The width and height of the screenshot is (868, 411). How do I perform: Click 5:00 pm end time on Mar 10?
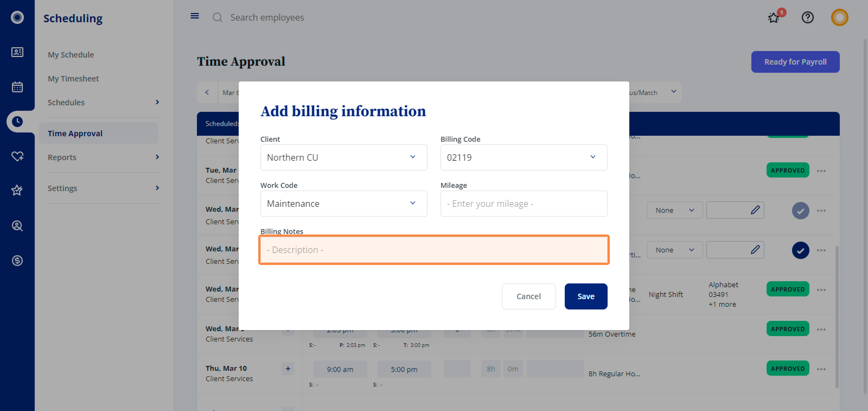pos(404,369)
